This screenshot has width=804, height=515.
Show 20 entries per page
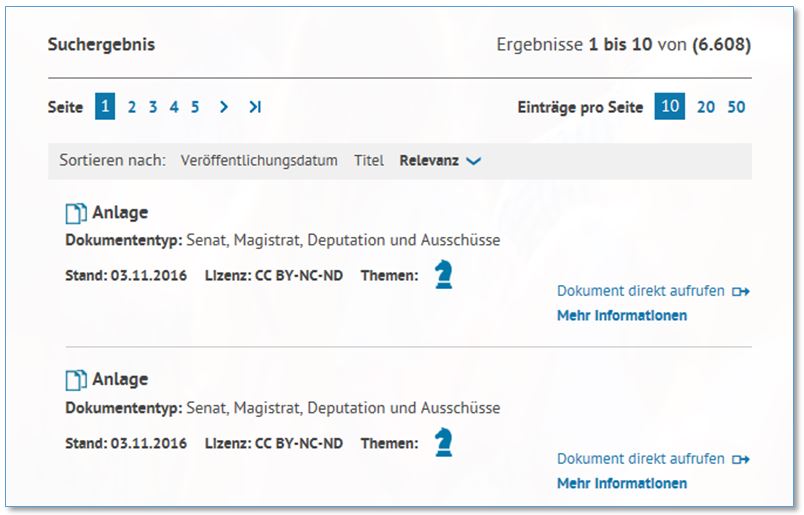point(706,107)
